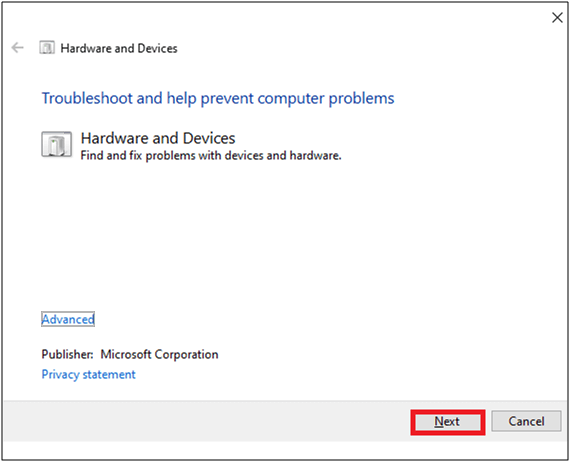Click the Hardware and Devices window title text
The width and height of the screenshot is (571, 462).
coord(119,48)
